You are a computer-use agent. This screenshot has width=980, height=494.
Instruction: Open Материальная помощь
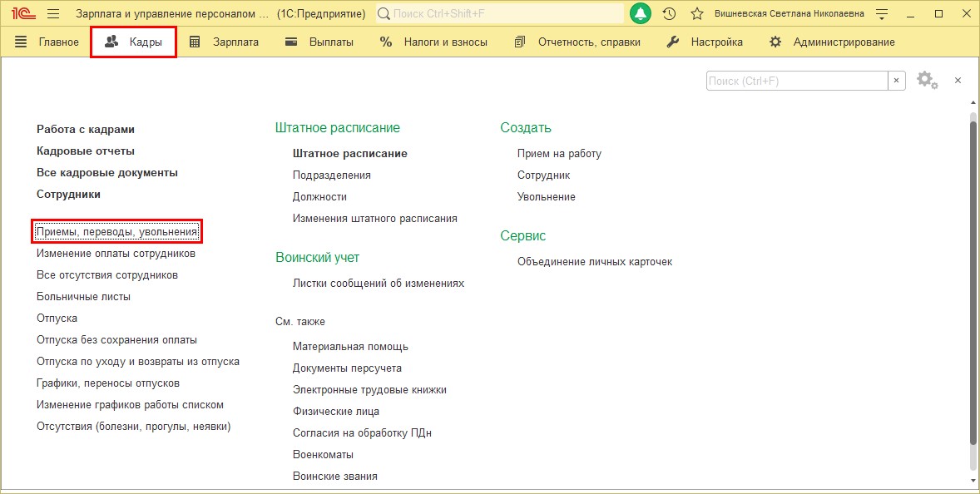pyautogui.click(x=350, y=347)
